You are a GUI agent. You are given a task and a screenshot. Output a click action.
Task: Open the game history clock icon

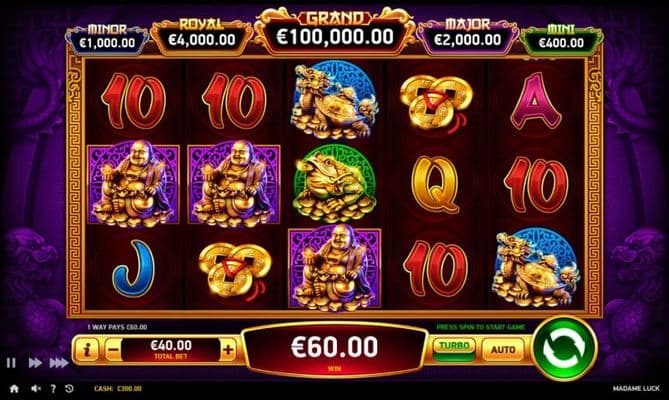[69, 388]
